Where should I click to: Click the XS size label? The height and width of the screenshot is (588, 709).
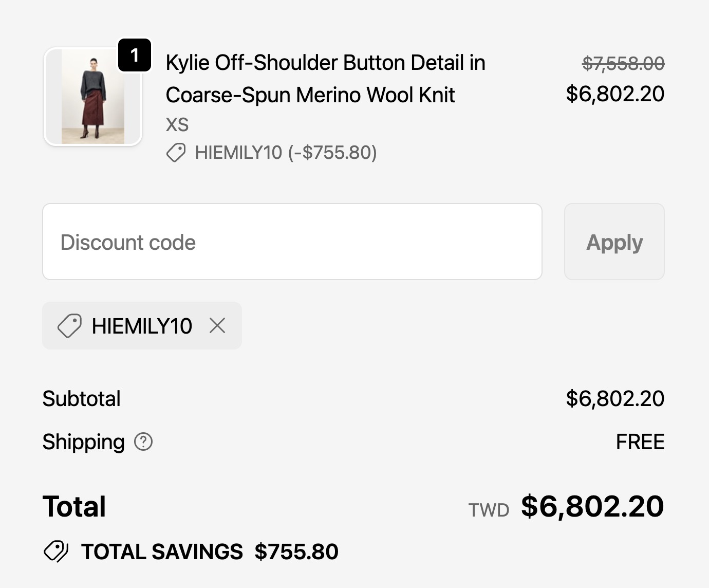click(x=177, y=124)
